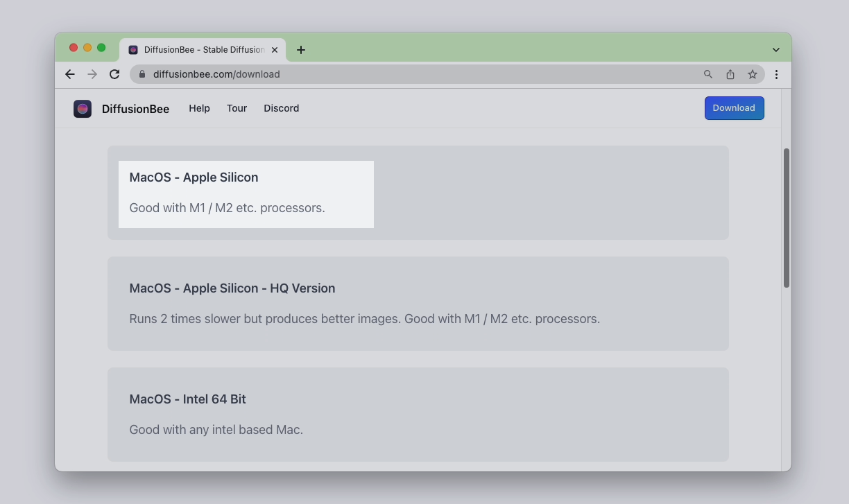Click the lock icon in address bar
Screen dimensions: 849x504
pos(142,74)
